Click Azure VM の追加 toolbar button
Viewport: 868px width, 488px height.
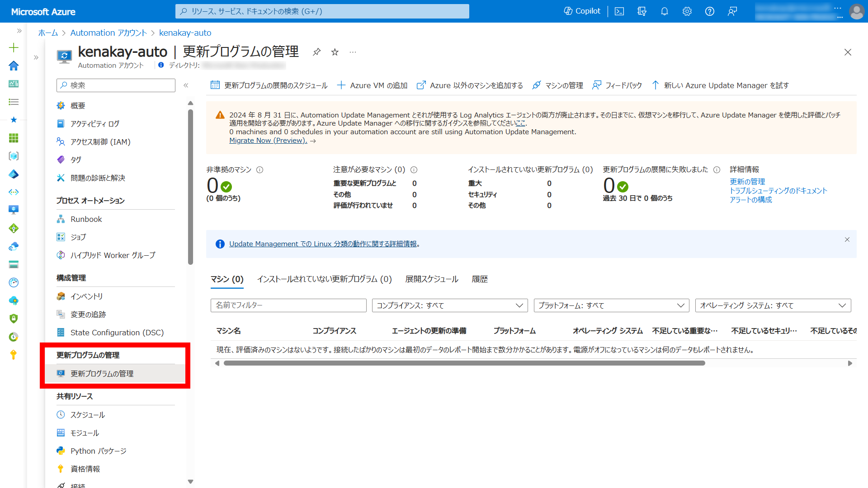373,85
